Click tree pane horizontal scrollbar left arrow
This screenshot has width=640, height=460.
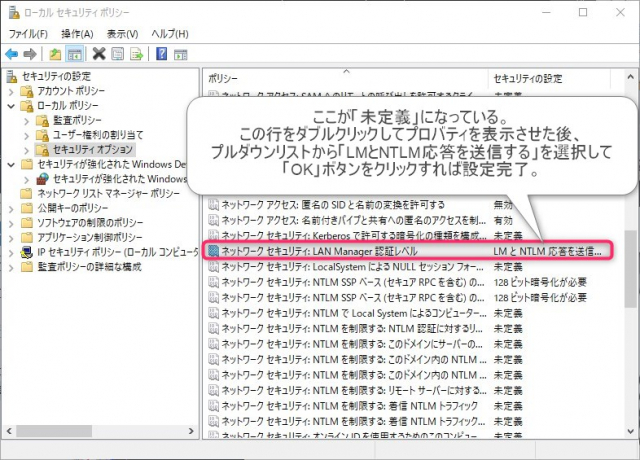(x=9, y=431)
